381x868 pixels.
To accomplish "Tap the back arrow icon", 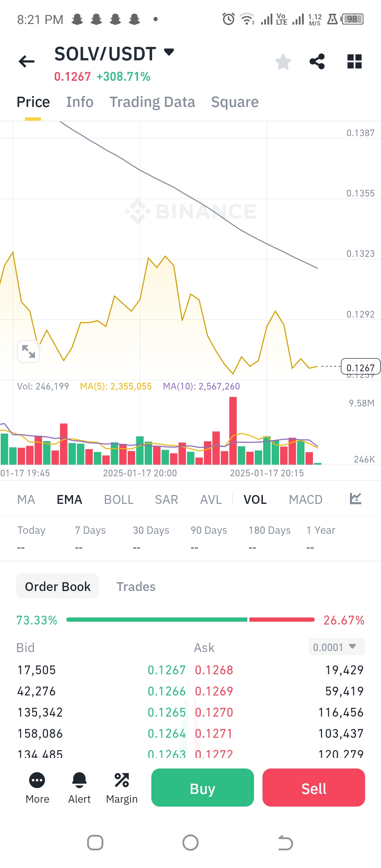I will [27, 61].
